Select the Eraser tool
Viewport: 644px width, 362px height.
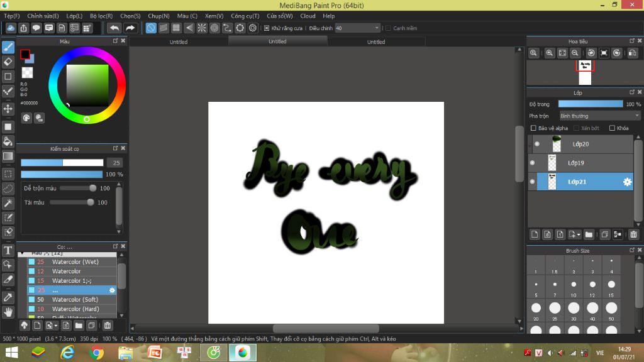coord(8,62)
